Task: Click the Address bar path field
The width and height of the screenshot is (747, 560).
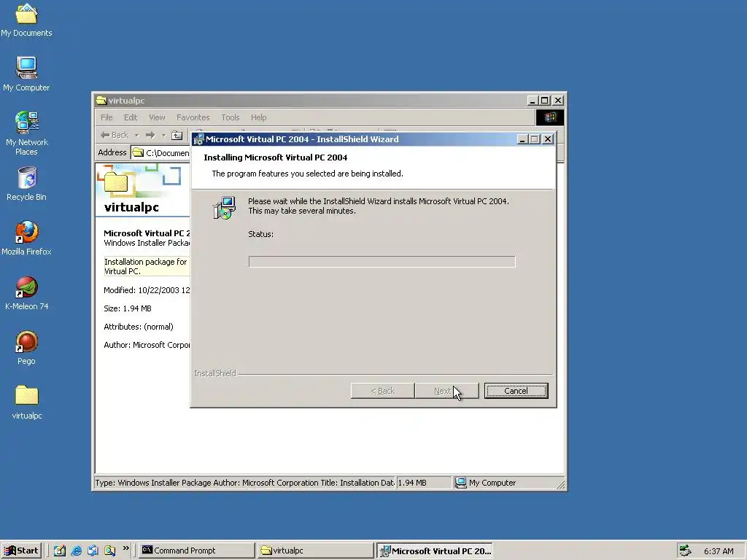Action: coord(160,152)
